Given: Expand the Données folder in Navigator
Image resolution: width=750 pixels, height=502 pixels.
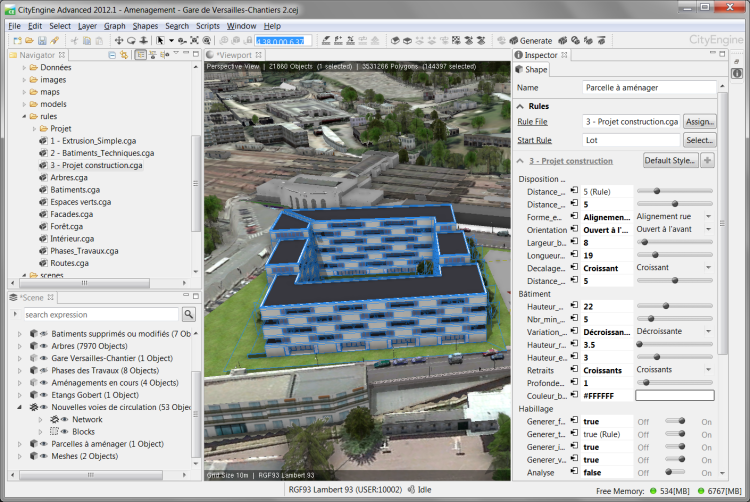Looking at the screenshot, I should [x=24, y=68].
